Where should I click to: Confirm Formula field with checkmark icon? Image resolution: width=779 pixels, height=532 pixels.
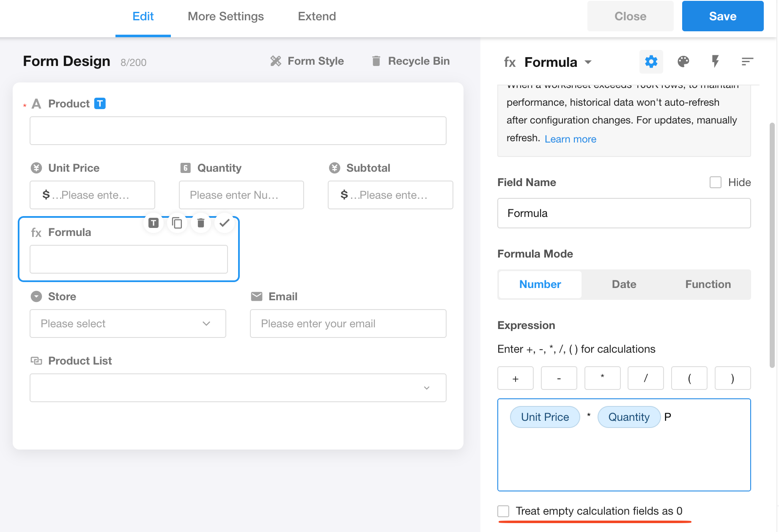pos(225,223)
